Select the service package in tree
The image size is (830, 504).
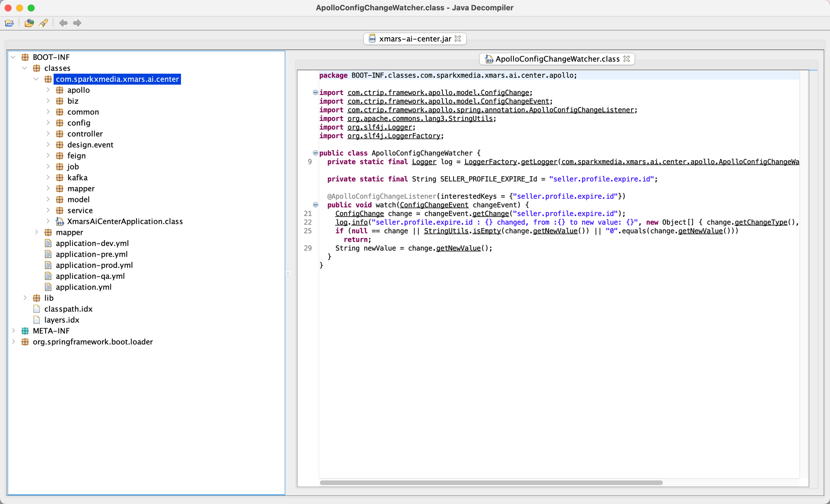[x=80, y=211]
